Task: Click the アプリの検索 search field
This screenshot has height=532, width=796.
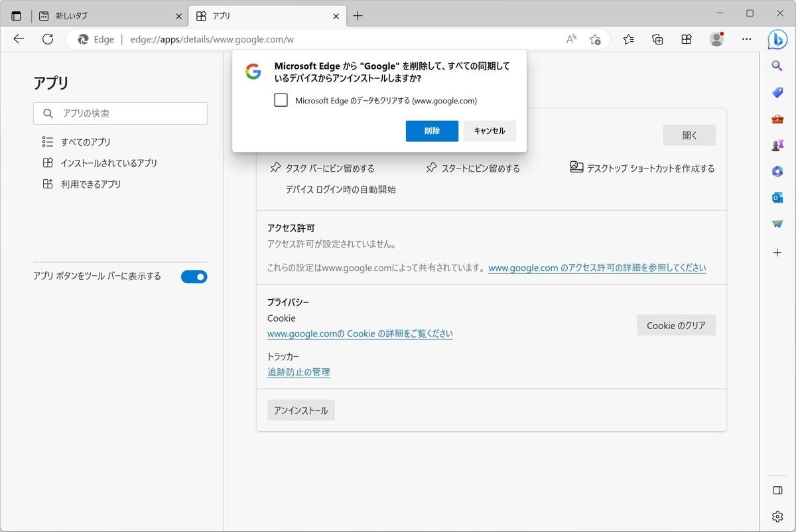Action: click(x=120, y=113)
